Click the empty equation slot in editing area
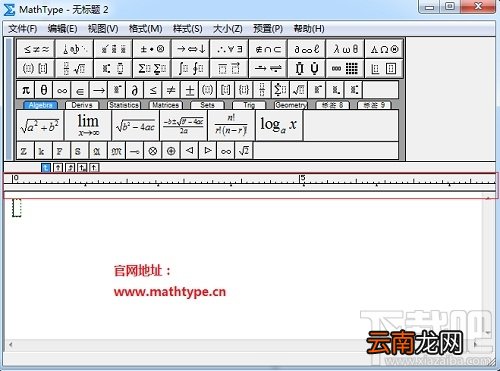 click(17, 208)
